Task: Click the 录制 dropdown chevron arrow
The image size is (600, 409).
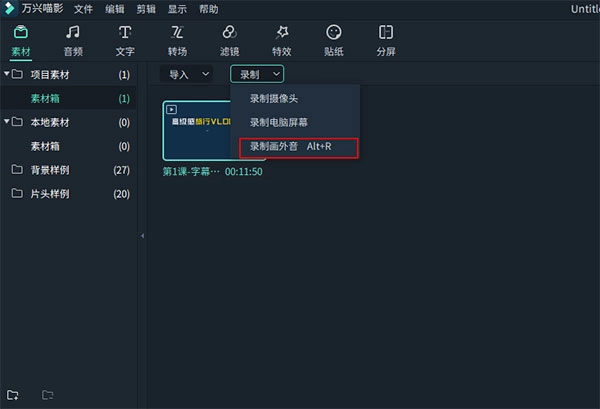Action: click(276, 74)
